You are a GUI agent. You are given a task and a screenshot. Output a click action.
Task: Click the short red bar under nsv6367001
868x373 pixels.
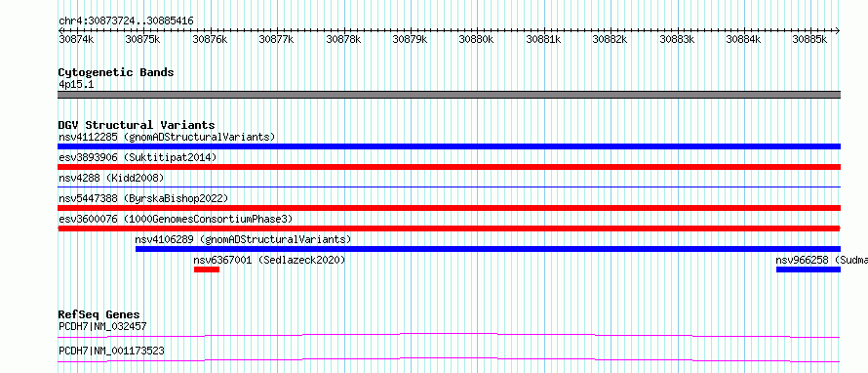tap(207, 269)
